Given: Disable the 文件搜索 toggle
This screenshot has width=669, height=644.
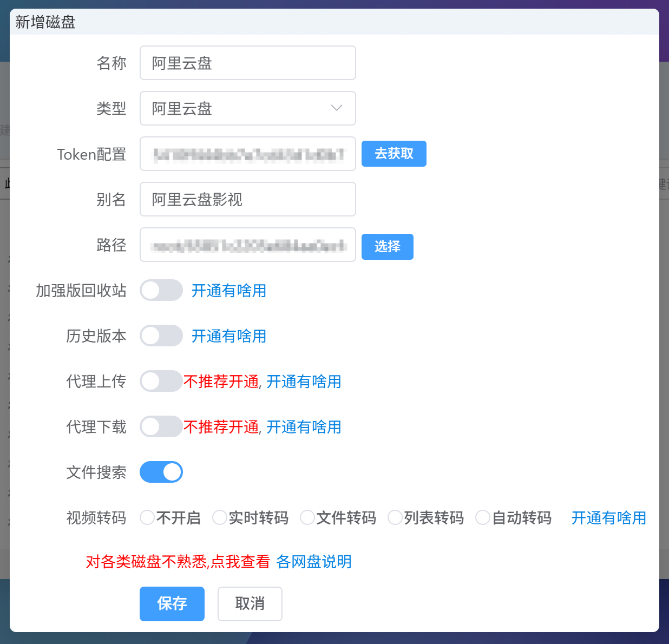Looking at the screenshot, I should (x=161, y=471).
